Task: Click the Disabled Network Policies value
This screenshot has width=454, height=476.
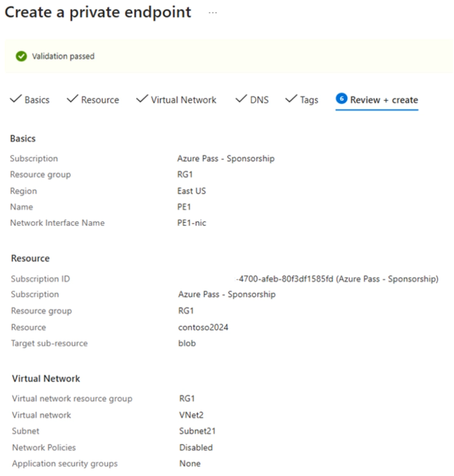Action: (196, 448)
